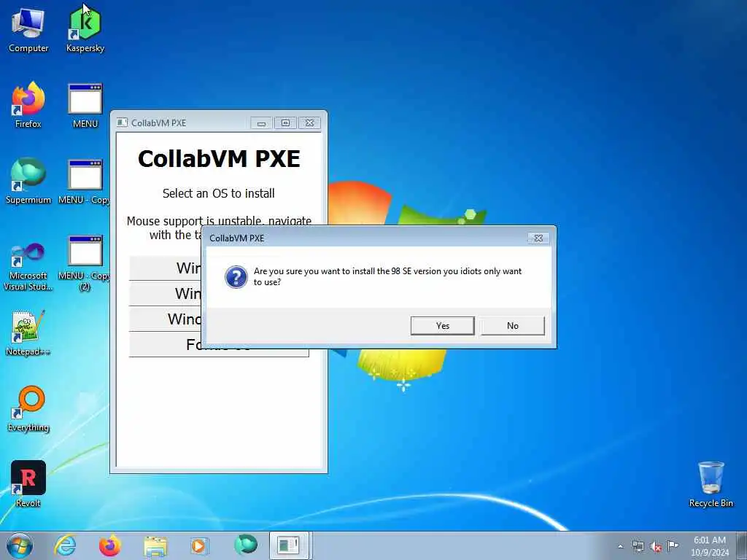Click the first Win OS option button
Viewport: 747px width, 560px height.
click(x=165, y=268)
